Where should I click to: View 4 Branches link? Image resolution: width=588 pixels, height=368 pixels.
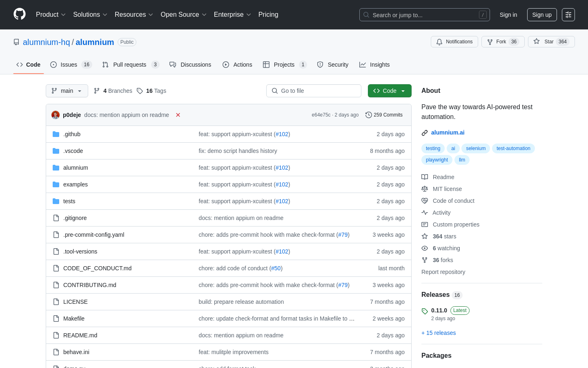(113, 91)
